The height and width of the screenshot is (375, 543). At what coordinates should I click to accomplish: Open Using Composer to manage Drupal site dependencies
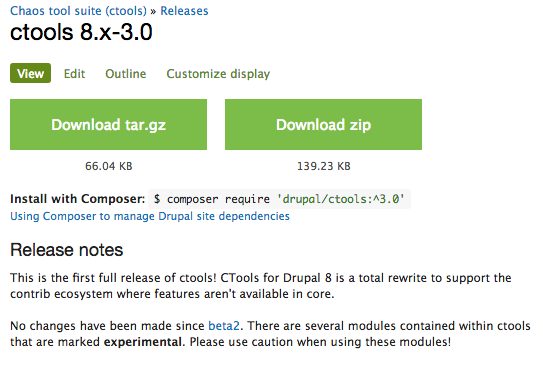pyautogui.click(x=150, y=216)
